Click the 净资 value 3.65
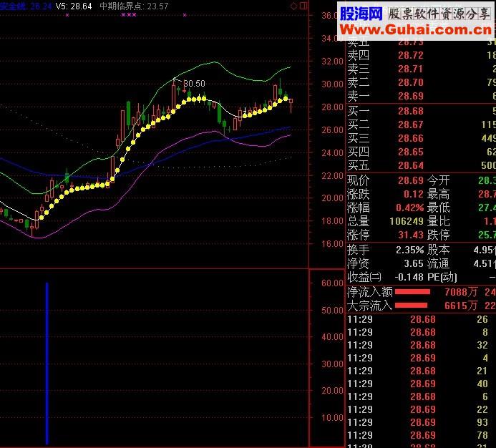This screenshot has width=496, height=448. (x=414, y=263)
